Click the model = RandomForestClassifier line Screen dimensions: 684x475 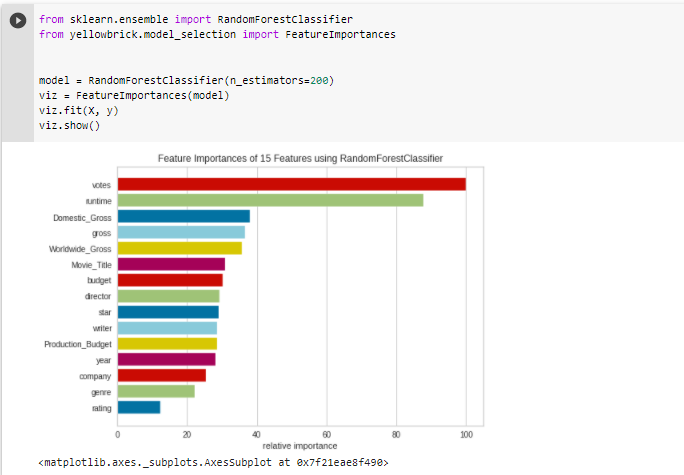click(x=186, y=81)
